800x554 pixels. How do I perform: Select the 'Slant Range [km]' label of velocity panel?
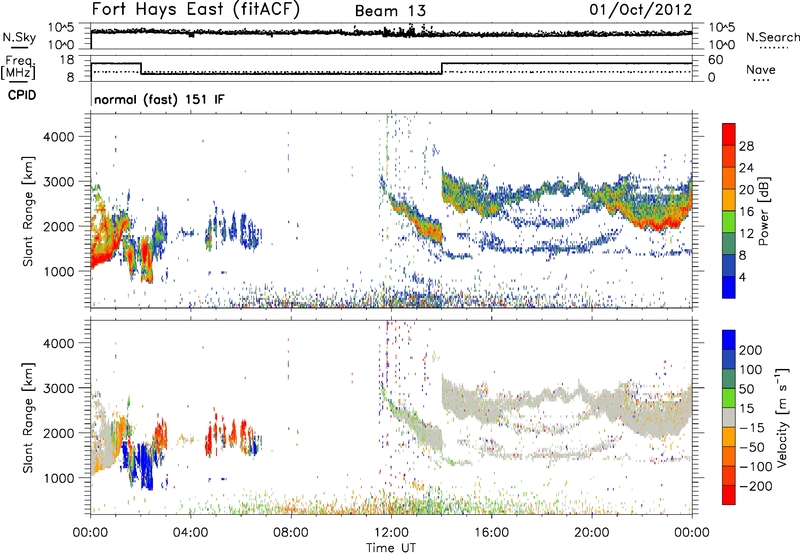28,418
